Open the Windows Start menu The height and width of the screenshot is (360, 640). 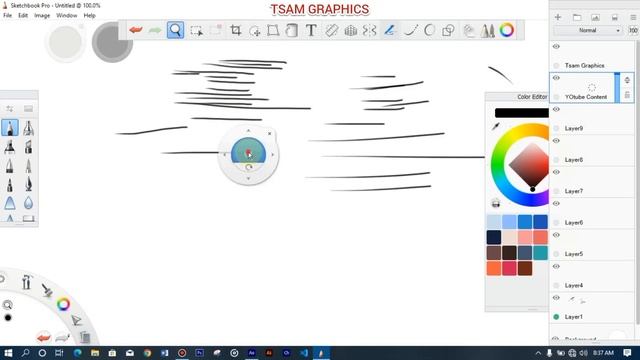pos(8,353)
